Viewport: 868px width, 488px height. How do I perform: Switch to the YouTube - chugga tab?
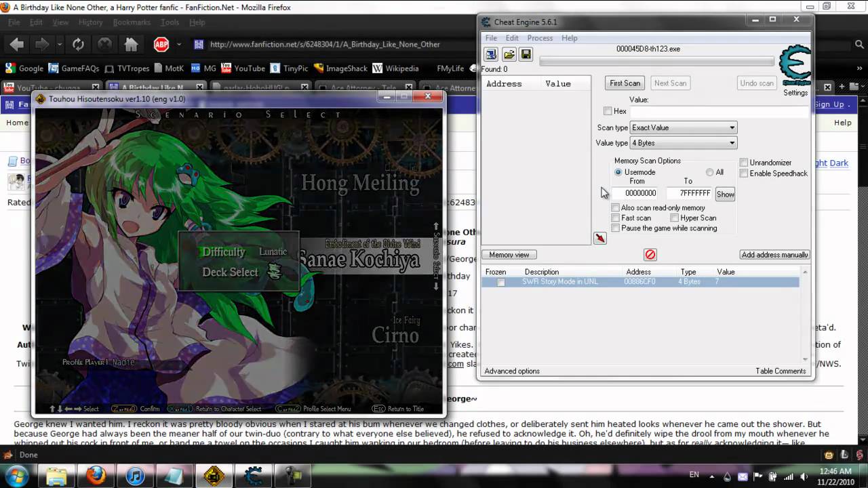[x=52, y=87]
